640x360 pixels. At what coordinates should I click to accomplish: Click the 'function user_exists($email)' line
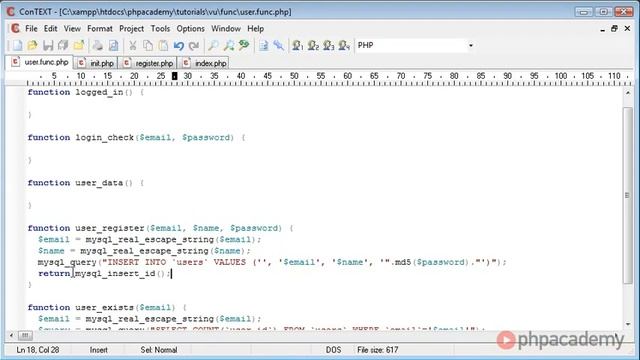pos(107,307)
